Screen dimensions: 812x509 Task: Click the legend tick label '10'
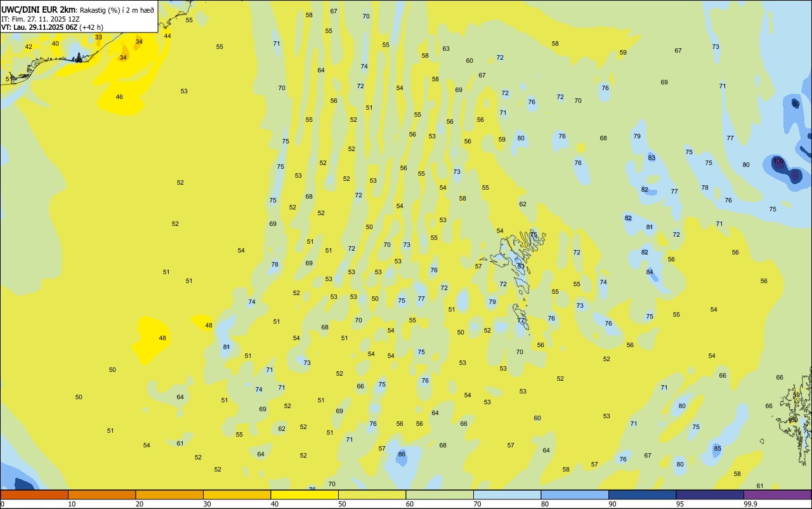72,504
